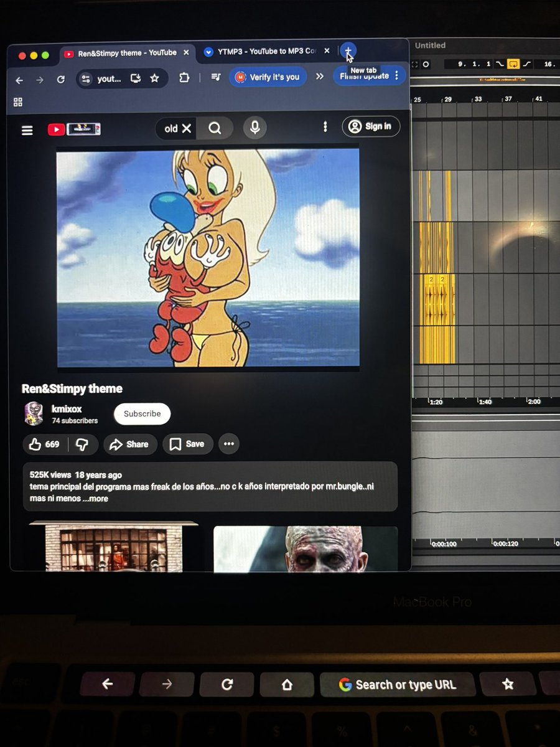Click bar 29 on the DAW timeline ruler
Screen dimensions: 560x747
pyautogui.click(x=448, y=100)
